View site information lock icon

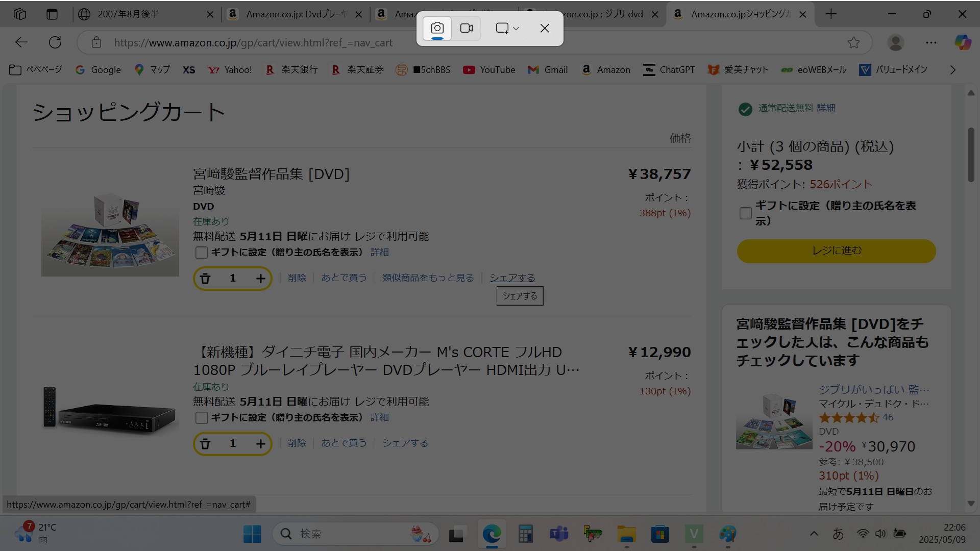(x=96, y=42)
